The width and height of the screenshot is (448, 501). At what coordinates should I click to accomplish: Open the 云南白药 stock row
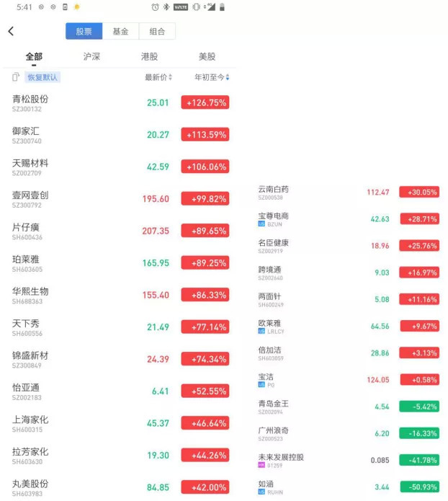point(348,192)
